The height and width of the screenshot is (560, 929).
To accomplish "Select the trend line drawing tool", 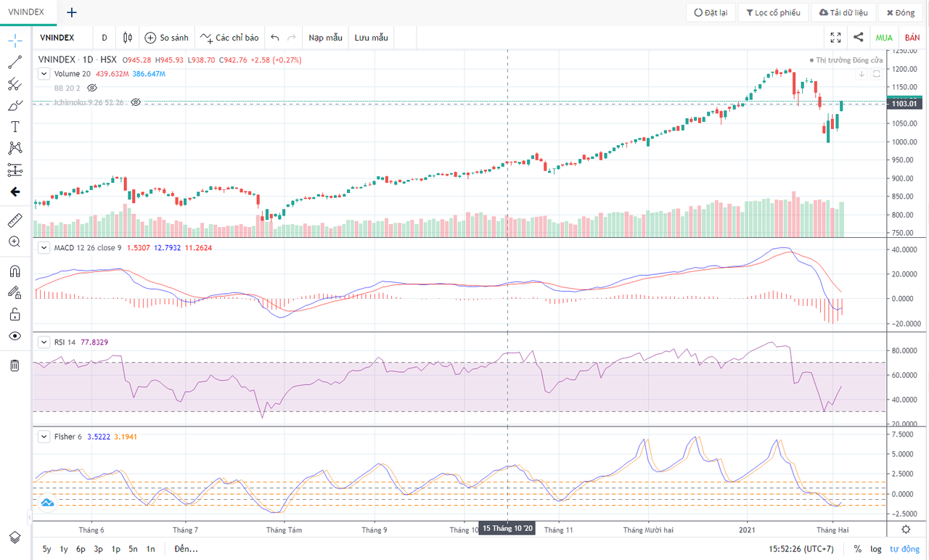I will [15, 62].
